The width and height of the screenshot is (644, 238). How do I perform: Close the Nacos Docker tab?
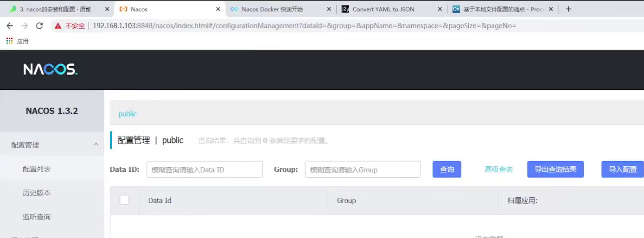[x=329, y=9]
